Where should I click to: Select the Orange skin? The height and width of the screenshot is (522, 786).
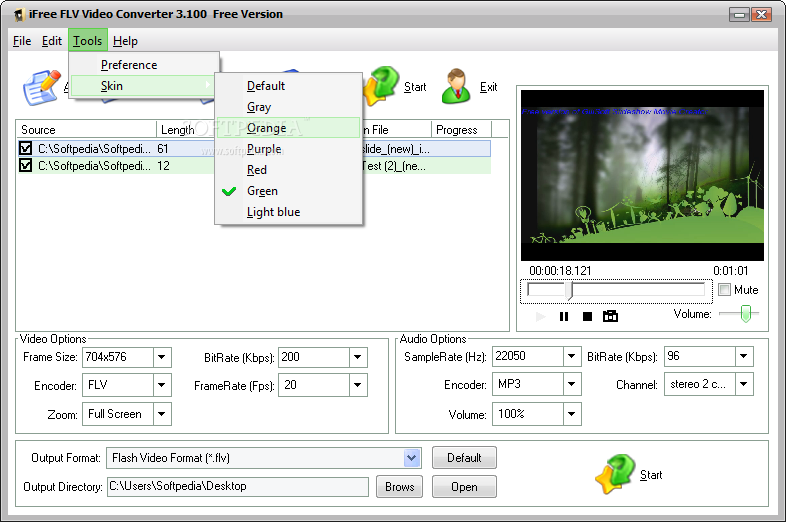pyautogui.click(x=288, y=128)
